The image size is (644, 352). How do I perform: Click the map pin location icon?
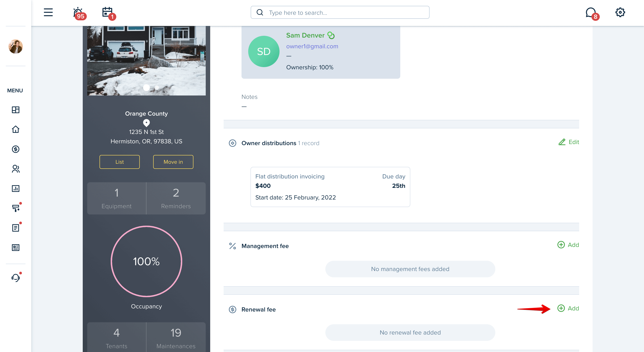[146, 123]
